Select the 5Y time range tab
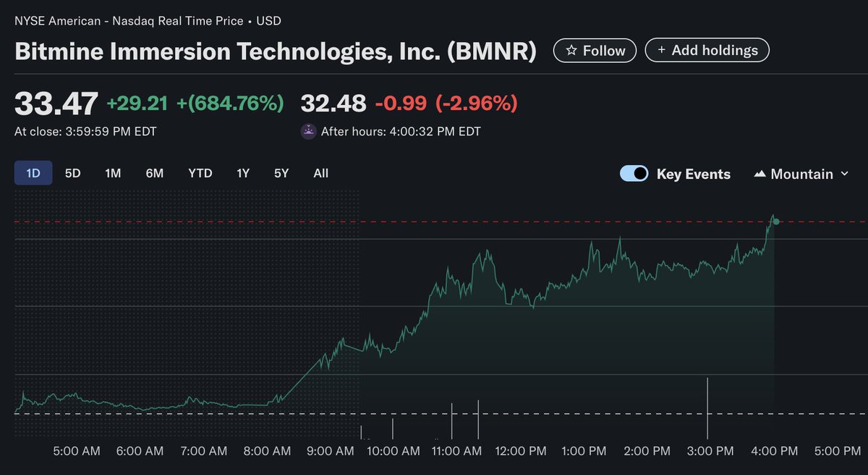This screenshot has height=475, width=868. (281, 173)
